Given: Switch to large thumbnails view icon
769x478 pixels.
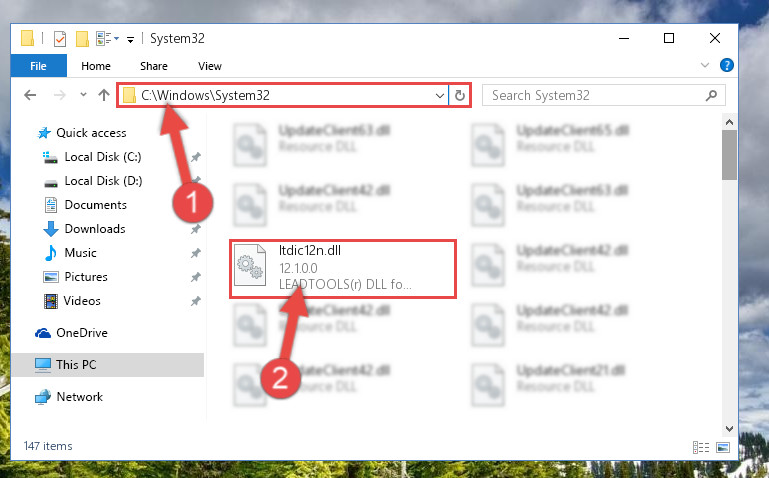Looking at the screenshot, I should [x=722, y=447].
